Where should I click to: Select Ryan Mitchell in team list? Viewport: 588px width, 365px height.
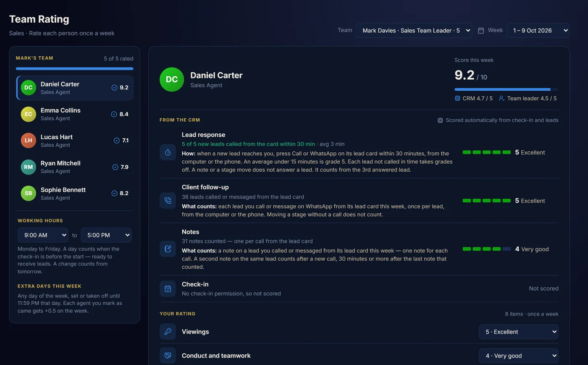pyautogui.click(x=75, y=167)
